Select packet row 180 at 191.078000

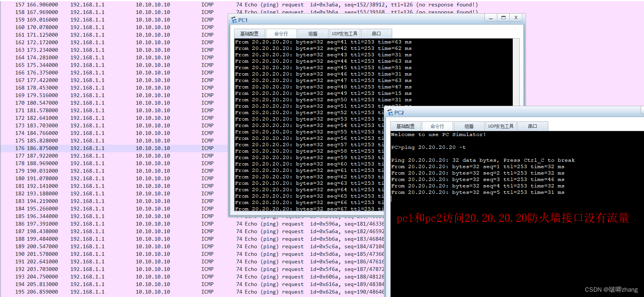(113, 178)
